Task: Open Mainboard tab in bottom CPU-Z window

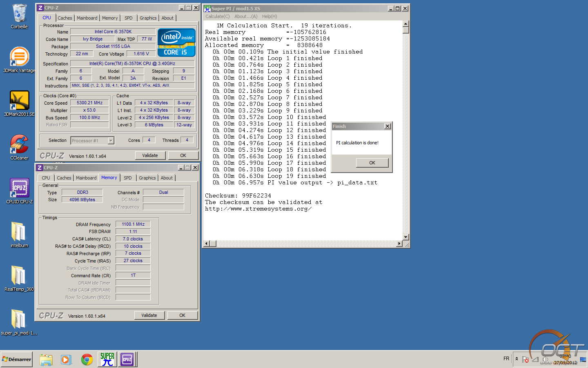Action: tap(86, 178)
